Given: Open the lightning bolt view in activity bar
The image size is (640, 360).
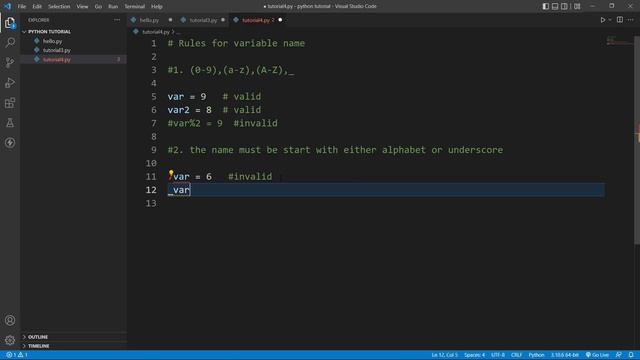Looking at the screenshot, I should 10,142.
